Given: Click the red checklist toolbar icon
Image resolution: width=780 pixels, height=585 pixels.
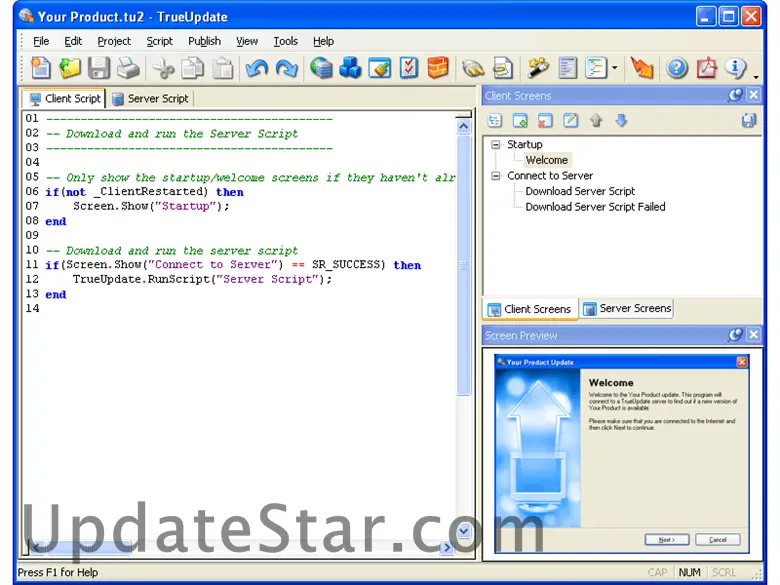Looking at the screenshot, I should (x=408, y=68).
